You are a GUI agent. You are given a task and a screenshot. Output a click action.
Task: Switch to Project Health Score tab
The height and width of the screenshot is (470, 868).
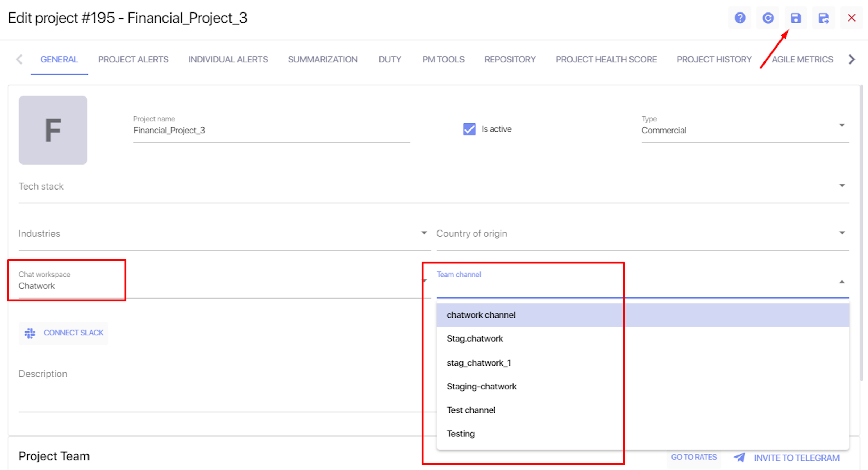pos(606,59)
